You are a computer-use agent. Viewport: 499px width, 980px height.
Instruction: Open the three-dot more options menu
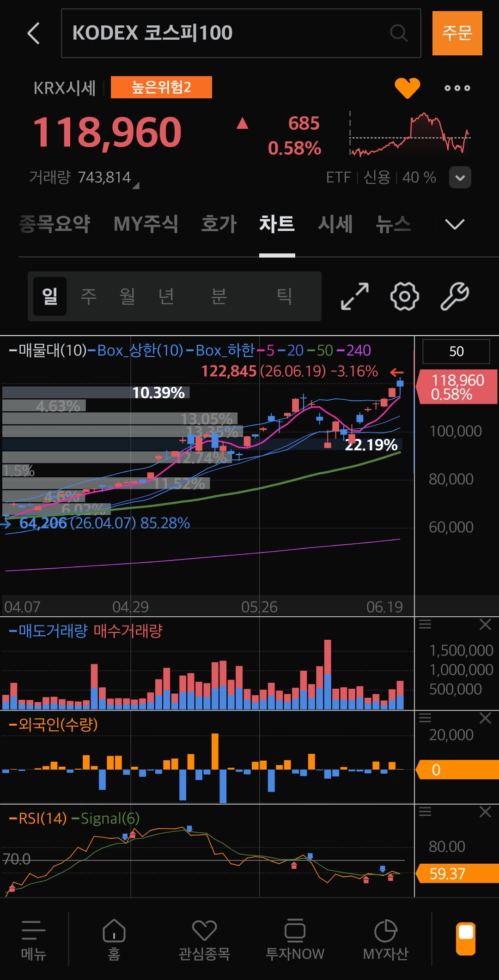(457, 88)
